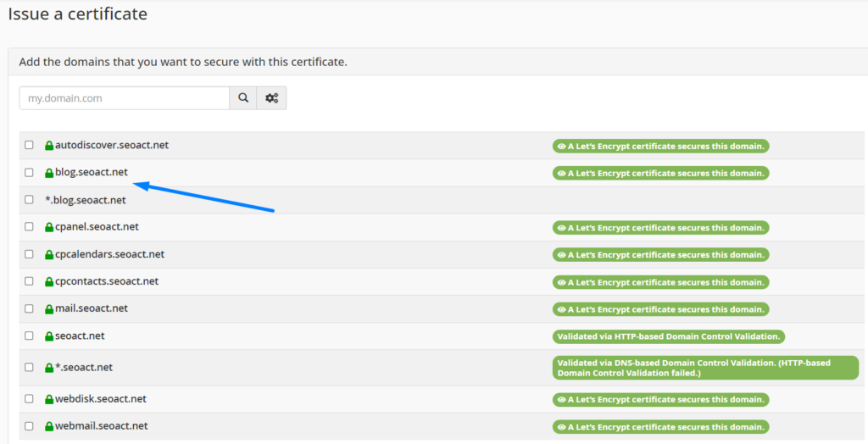View certificate badge for cpcontacts.seoact.net
The width and height of the screenshot is (868, 444).
tap(660, 282)
